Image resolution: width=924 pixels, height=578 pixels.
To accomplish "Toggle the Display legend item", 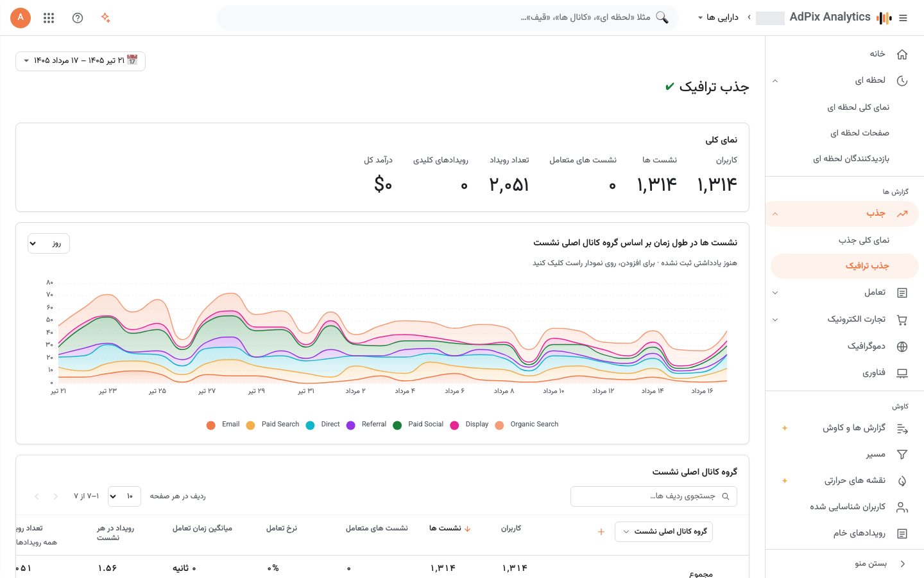I will [469, 425].
